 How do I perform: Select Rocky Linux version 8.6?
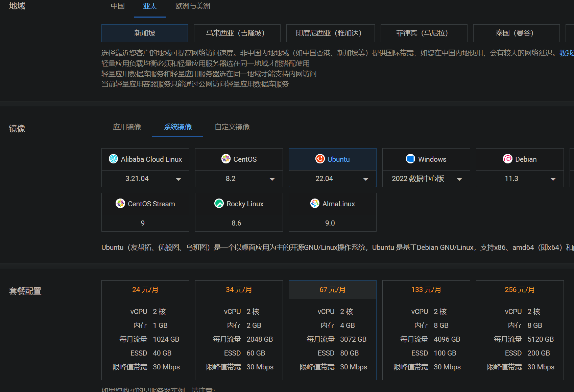(x=239, y=223)
